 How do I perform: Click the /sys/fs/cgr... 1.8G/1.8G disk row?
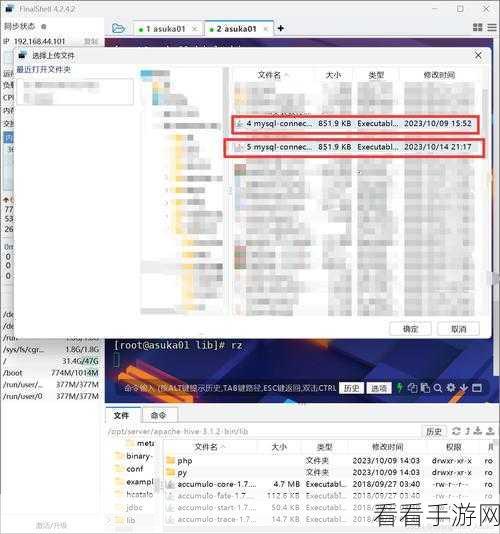[51, 349]
